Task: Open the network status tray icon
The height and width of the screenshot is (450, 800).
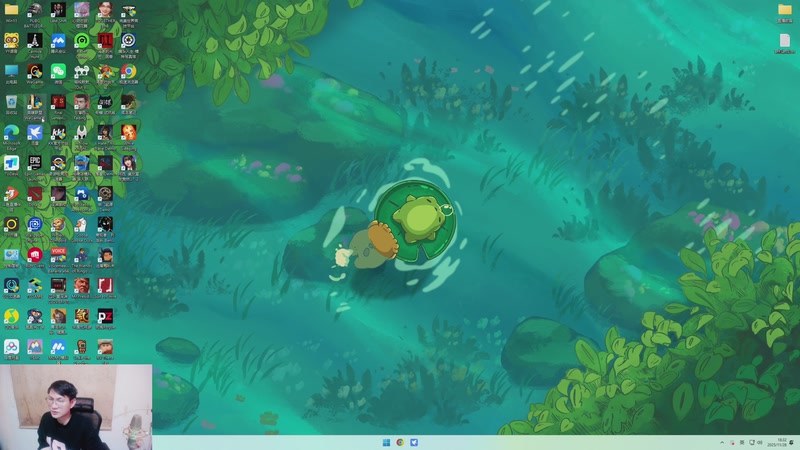Action: point(752,442)
